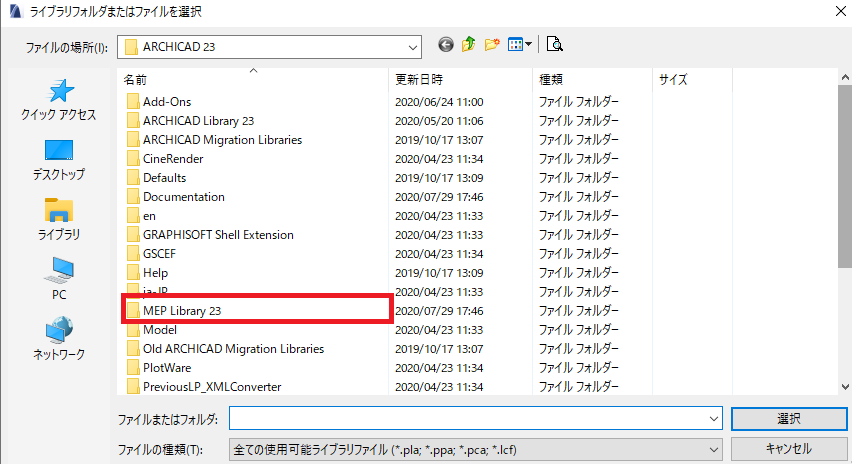This screenshot has height=464, width=852.
Task: Click the scrollbar down arrow
Action: point(845,387)
